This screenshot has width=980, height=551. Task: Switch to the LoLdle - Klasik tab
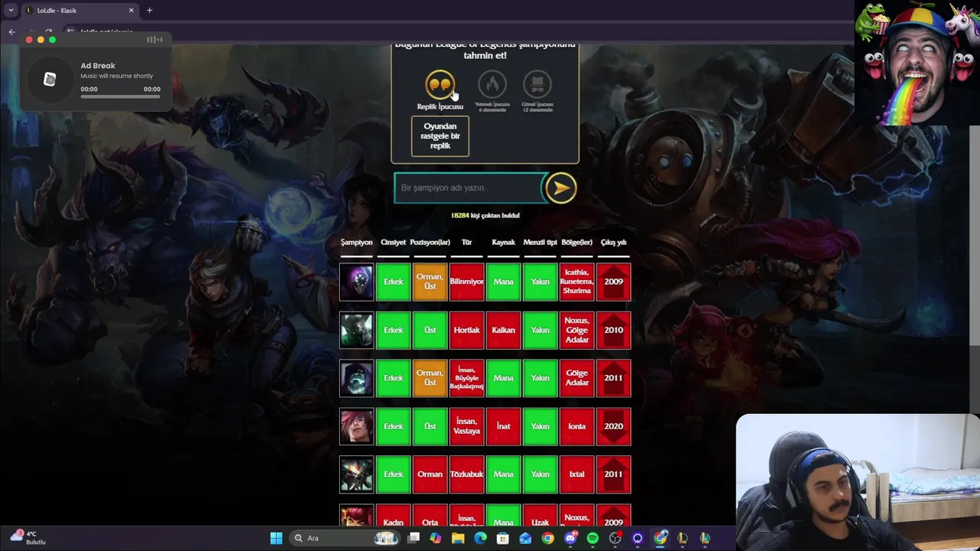coord(80,11)
